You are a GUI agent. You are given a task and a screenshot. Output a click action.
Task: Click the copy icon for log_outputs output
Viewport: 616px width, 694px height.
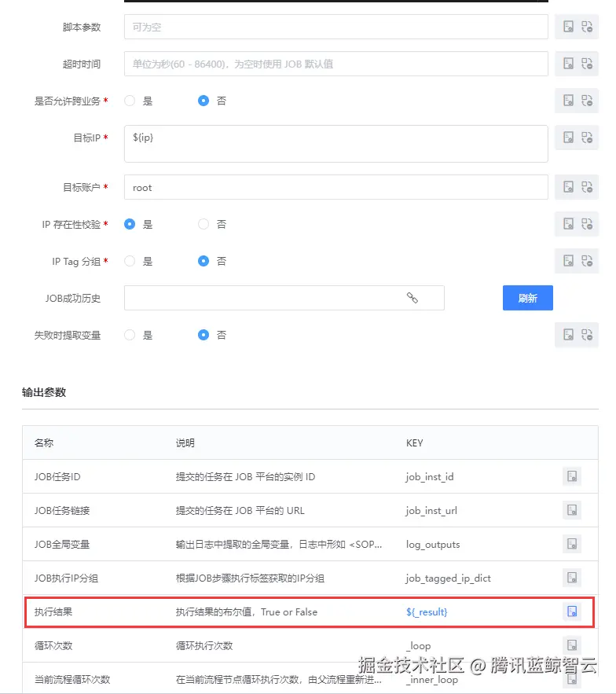(572, 544)
